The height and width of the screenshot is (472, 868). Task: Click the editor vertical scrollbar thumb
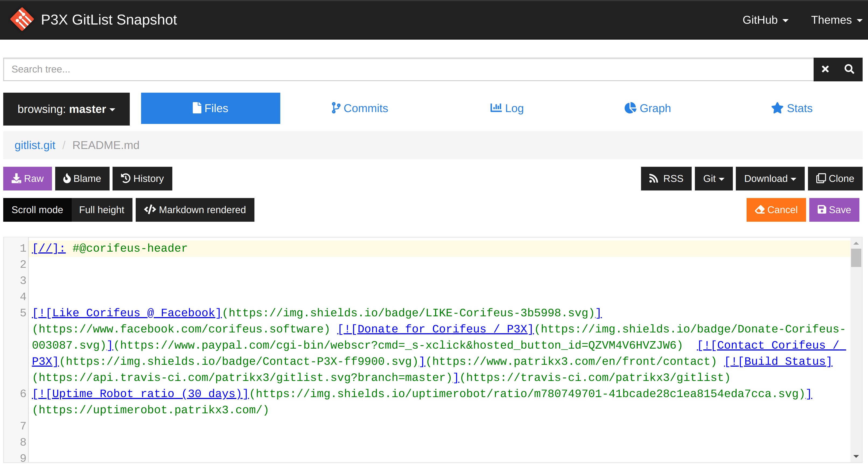856,258
